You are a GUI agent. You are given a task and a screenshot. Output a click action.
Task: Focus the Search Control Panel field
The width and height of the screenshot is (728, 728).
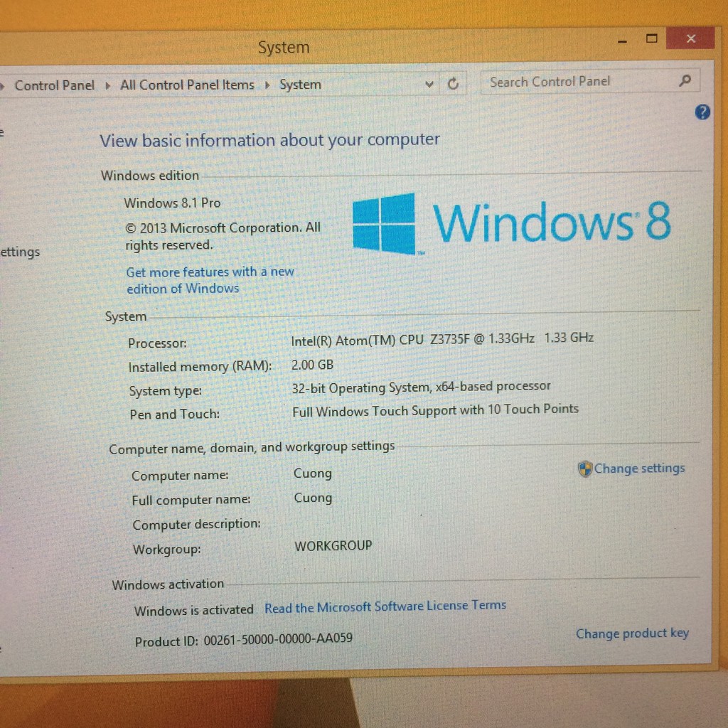576,82
